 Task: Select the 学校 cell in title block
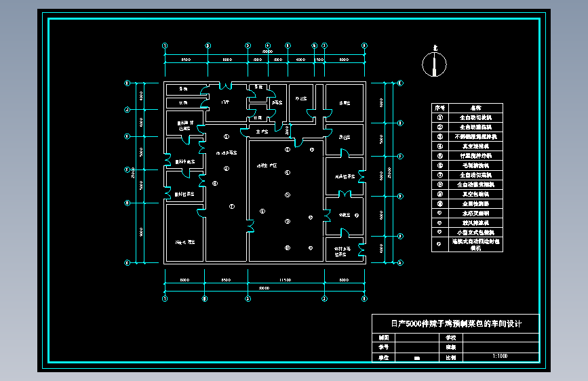pos(451,338)
